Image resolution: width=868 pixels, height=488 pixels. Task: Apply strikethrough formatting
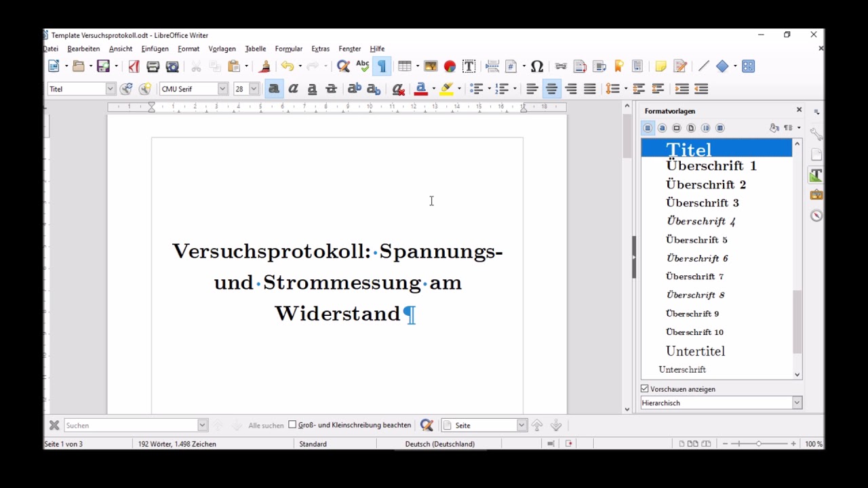pos(331,89)
